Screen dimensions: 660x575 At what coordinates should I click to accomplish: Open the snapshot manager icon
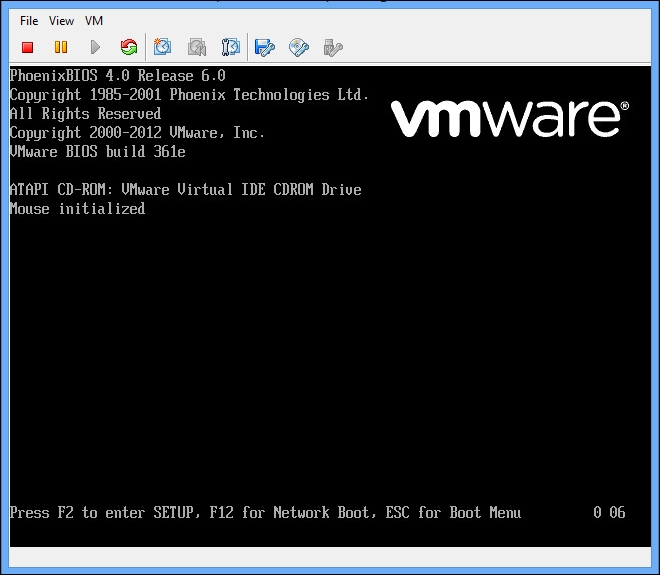pyautogui.click(x=231, y=47)
